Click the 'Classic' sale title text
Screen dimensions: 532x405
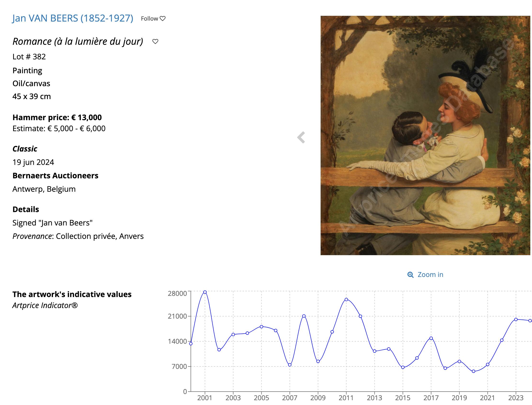[x=25, y=149]
